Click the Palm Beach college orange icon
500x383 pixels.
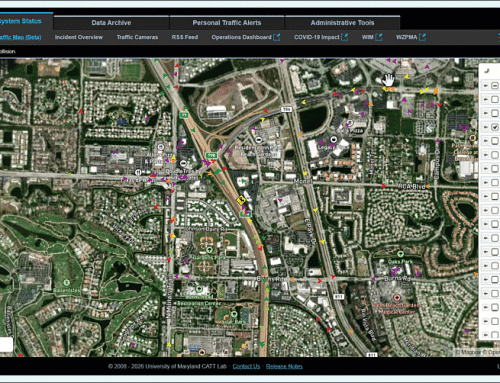472,138
